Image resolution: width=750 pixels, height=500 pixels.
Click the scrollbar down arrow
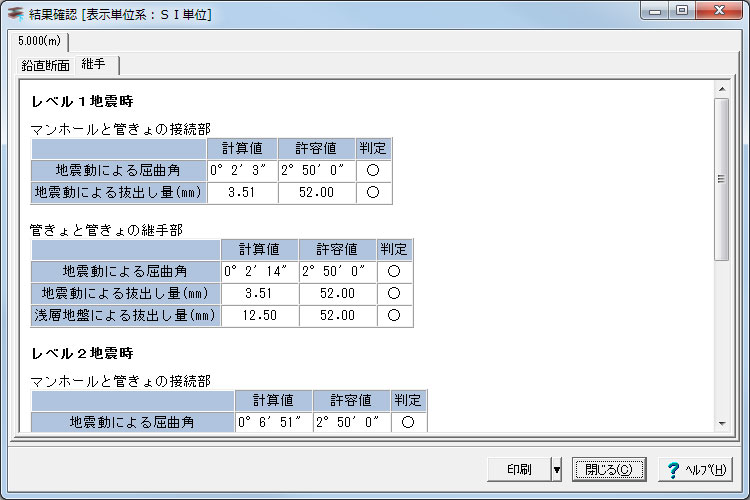tap(722, 423)
